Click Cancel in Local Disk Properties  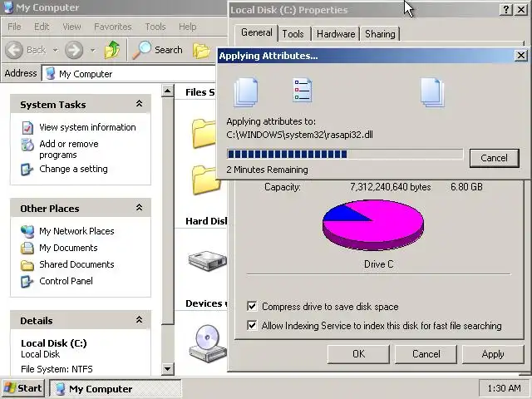point(426,354)
